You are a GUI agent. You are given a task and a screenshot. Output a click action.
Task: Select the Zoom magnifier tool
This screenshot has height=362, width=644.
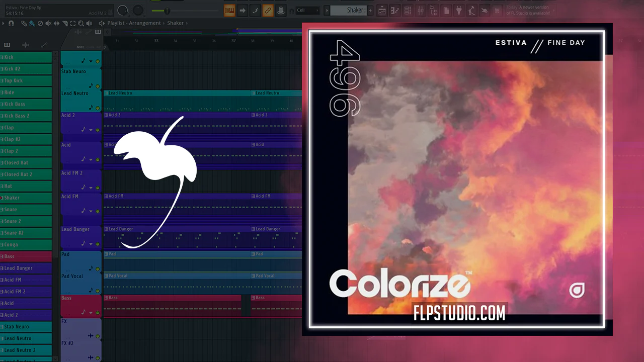81,23
